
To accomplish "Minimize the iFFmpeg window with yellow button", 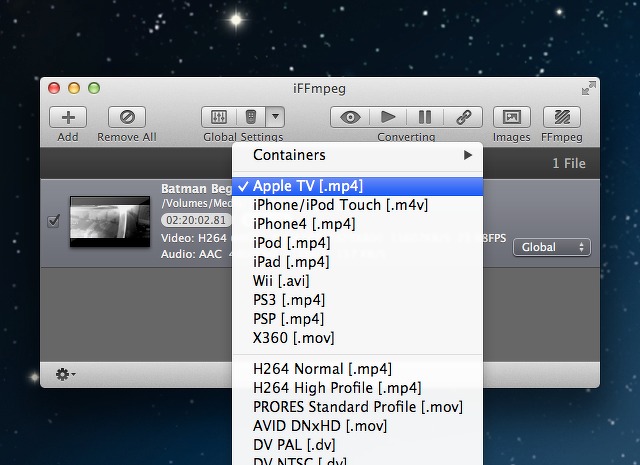I will coord(74,88).
